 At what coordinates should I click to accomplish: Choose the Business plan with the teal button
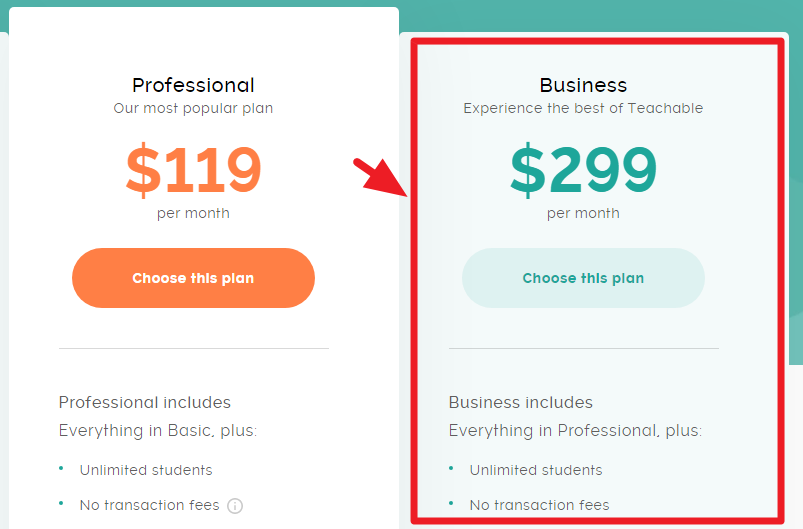click(x=583, y=278)
